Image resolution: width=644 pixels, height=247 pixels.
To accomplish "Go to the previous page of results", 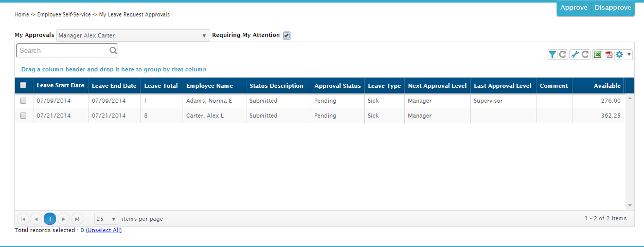I will point(36,219).
